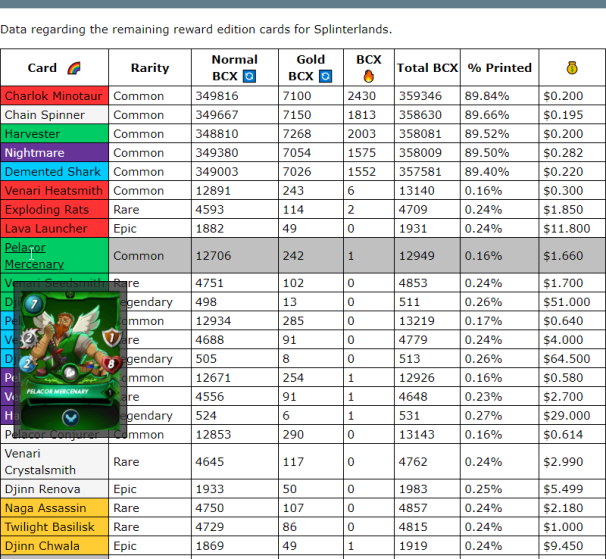
Task: Select the Nightmare card cell
Action: (54, 152)
